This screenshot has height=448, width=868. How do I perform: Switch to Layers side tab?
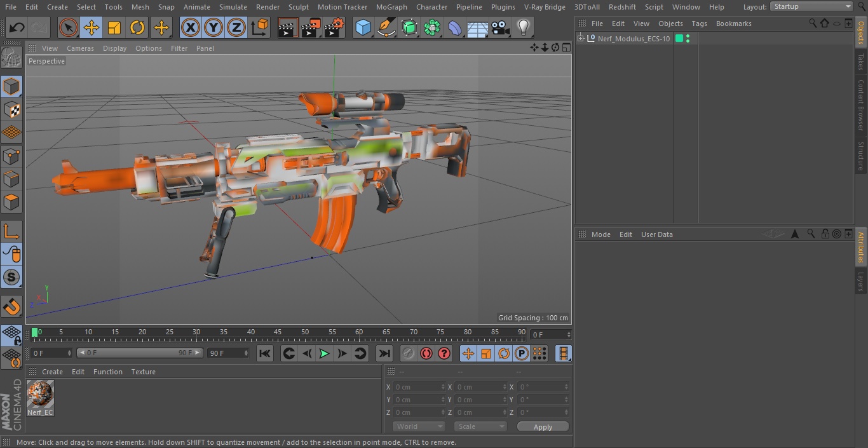tap(861, 282)
